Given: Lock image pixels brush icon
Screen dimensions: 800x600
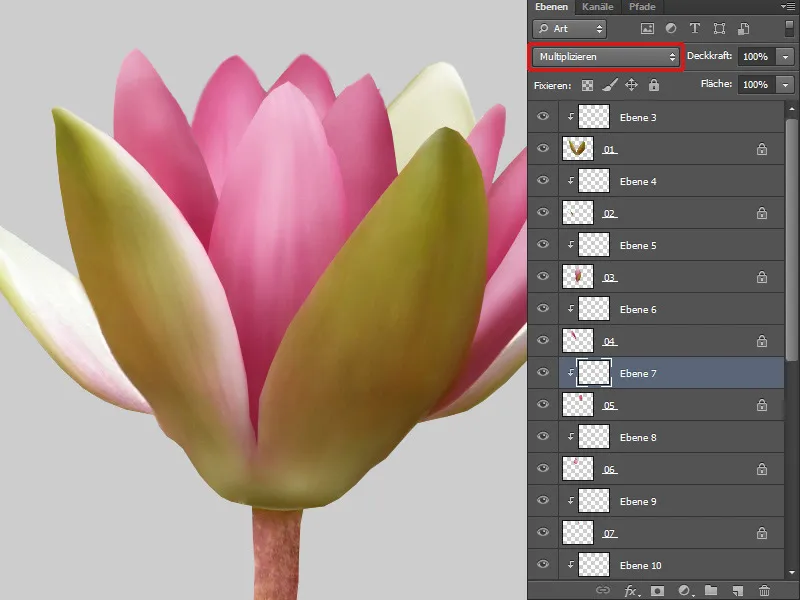Looking at the screenshot, I should [610, 85].
